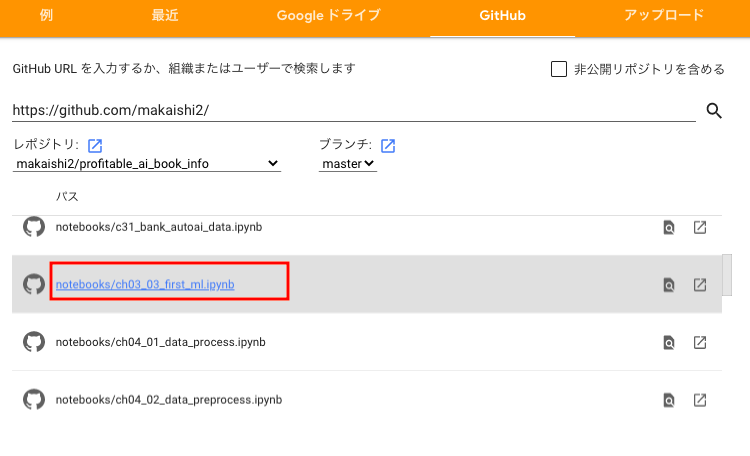Open notebooks/c31_bank_autoai_data.ipynb notebook
The width and height of the screenshot is (750, 456).
[159, 227]
